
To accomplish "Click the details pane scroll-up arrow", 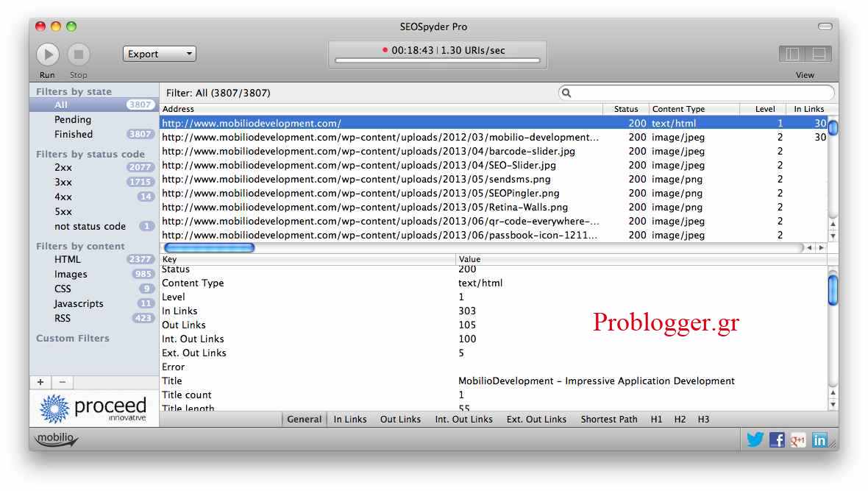I will [x=833, y=393].
